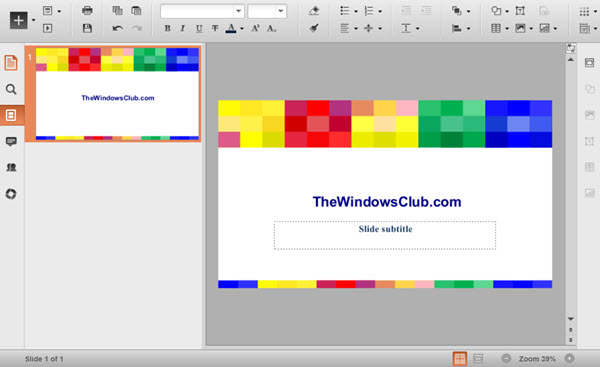Viewport: 600px width, 367px height.
Task: Open the File tab in the left sidebar
Action: (x=11, y=63)
